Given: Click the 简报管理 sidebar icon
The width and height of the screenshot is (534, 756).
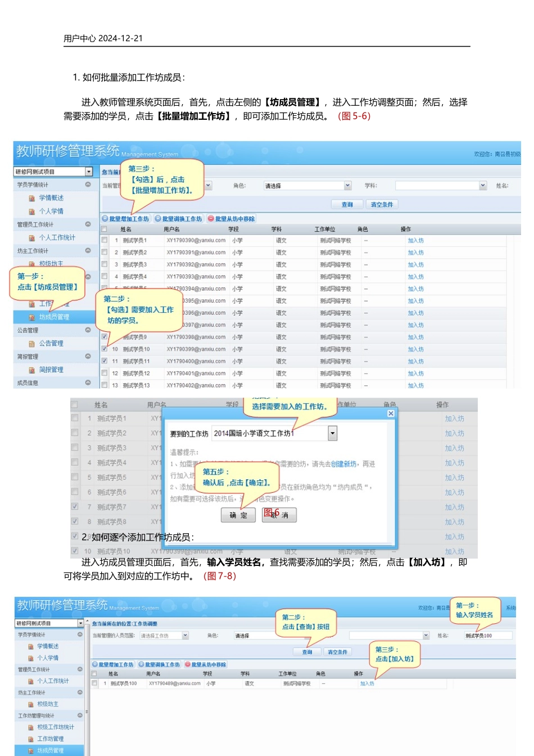Looking at the screenshot, I should coord(32,370).
